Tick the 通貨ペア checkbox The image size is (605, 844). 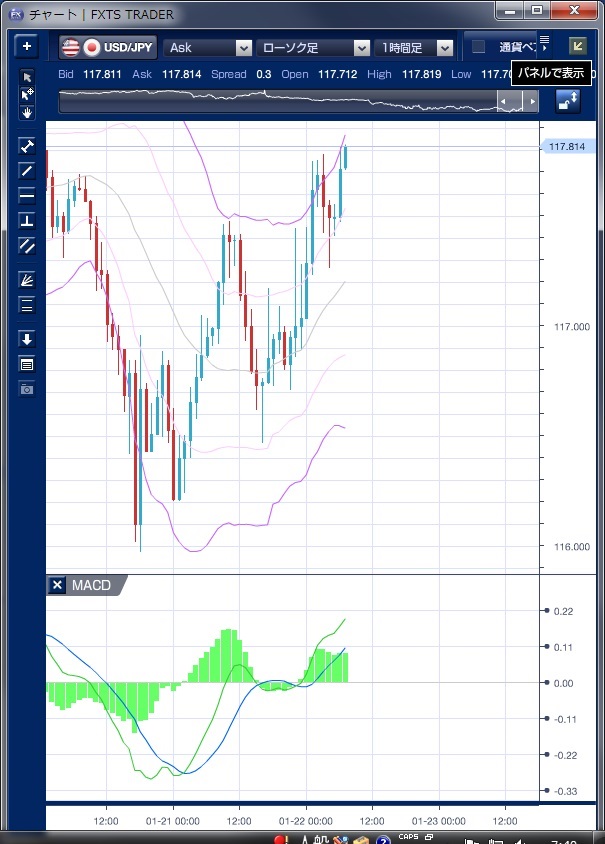tap(479, 47)
